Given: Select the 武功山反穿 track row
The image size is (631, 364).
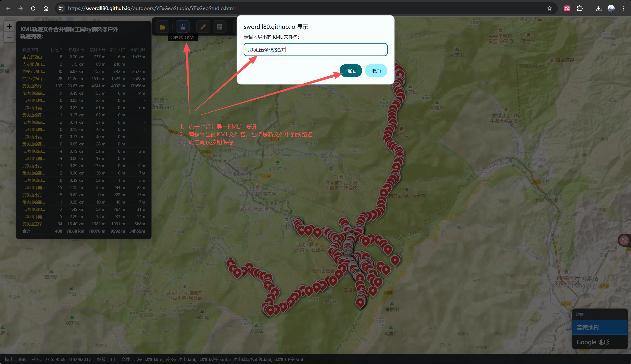Looking at the screenshot, I should click(84, 86).
